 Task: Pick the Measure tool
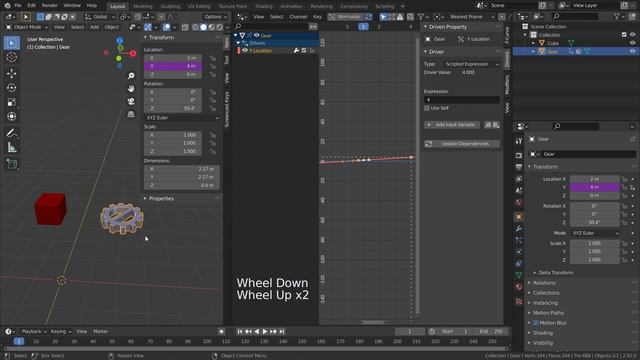[12, 147]
